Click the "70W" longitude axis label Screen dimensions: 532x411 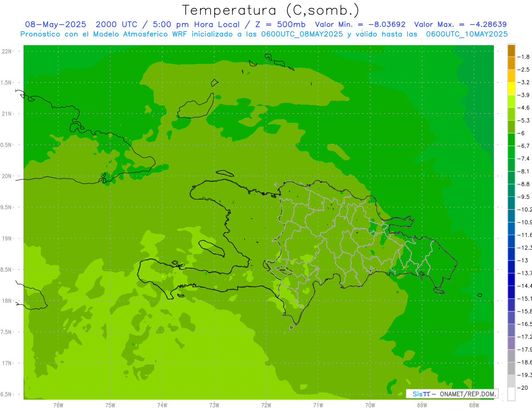coord(370,405)
